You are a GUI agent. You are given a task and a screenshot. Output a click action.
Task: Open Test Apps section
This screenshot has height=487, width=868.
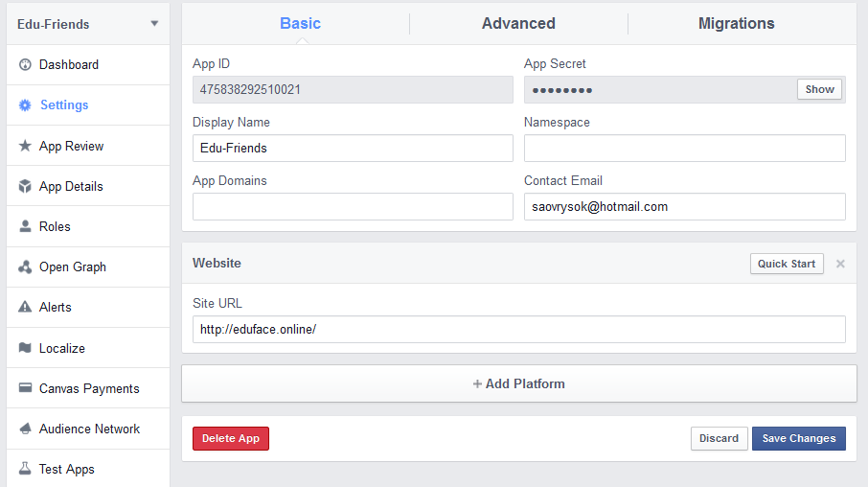[88, 469]
